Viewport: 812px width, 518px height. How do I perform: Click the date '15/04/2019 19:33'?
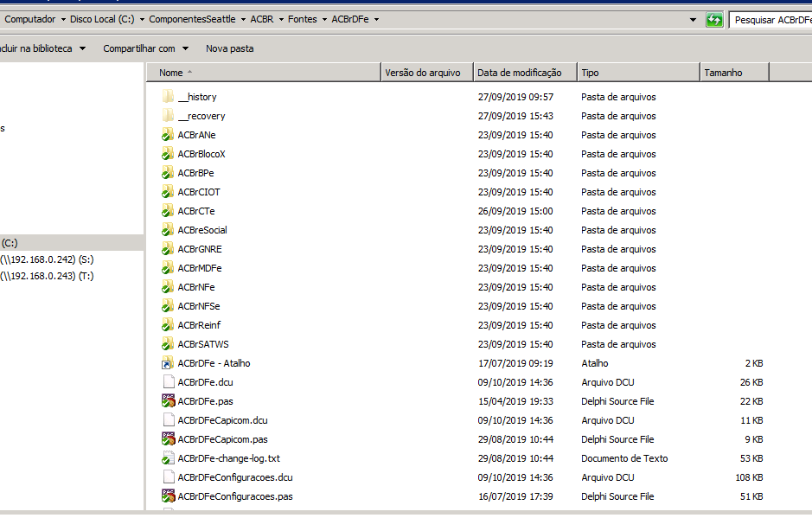tap(515, 401)
